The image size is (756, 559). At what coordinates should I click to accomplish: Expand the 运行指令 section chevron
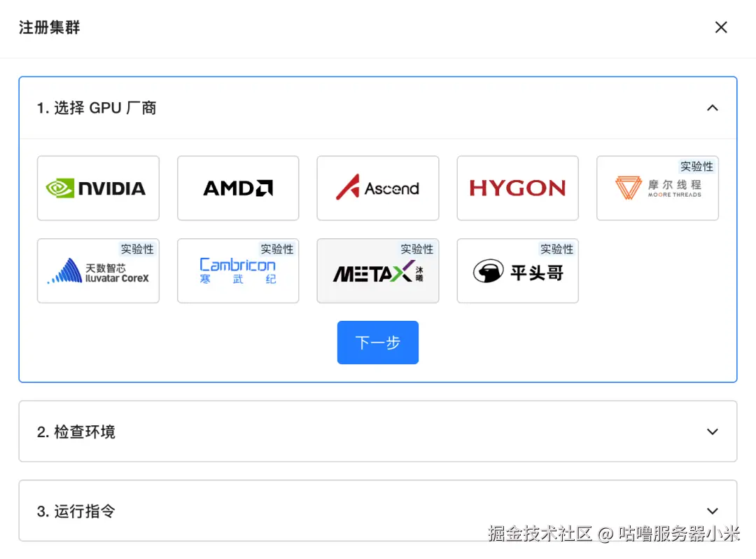pos(713,511)
